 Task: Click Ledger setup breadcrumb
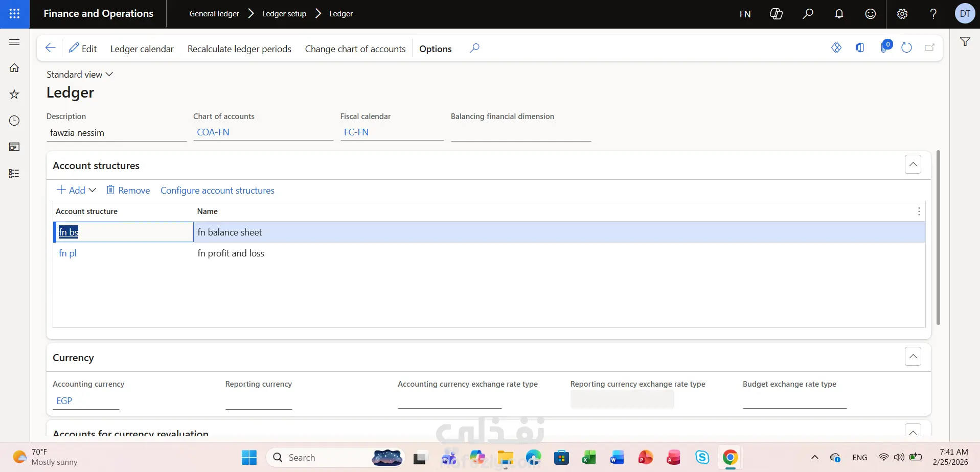click(284, 14)
